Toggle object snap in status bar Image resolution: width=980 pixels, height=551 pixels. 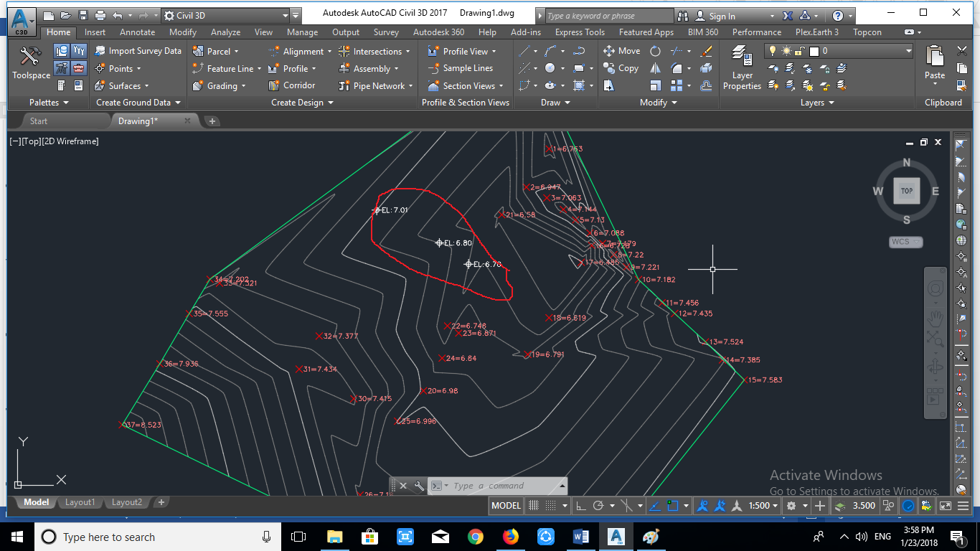pos(672,506)
